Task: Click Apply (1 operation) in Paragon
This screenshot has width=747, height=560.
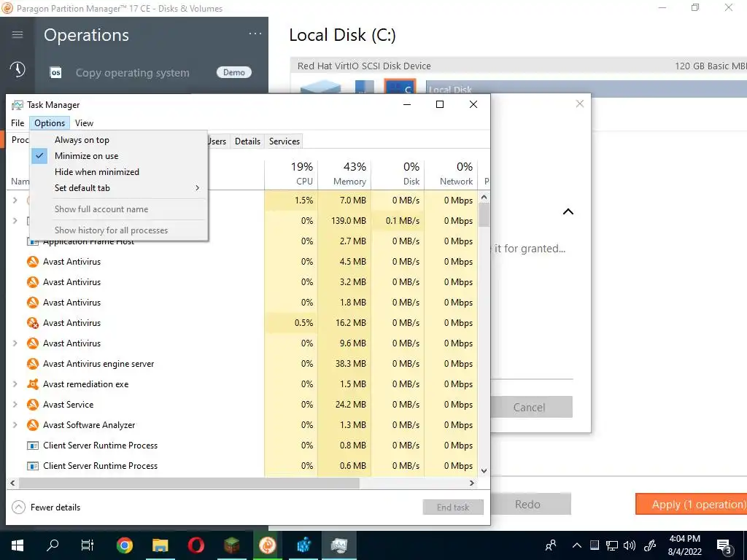Action: pyautogui.click(x=692, y=505)
